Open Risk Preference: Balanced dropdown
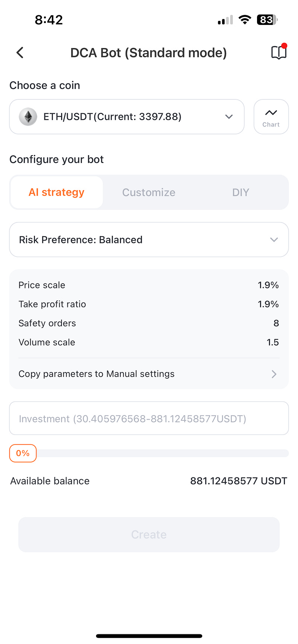The image size is (298, 644). 149,240
